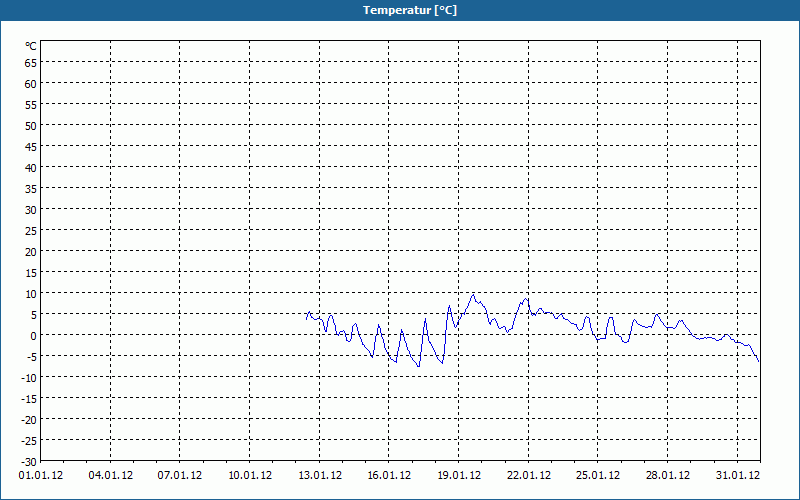Click the -20 y-axis label
The height and width of the screenshot is (500, 800).
[x=29, y=420]
